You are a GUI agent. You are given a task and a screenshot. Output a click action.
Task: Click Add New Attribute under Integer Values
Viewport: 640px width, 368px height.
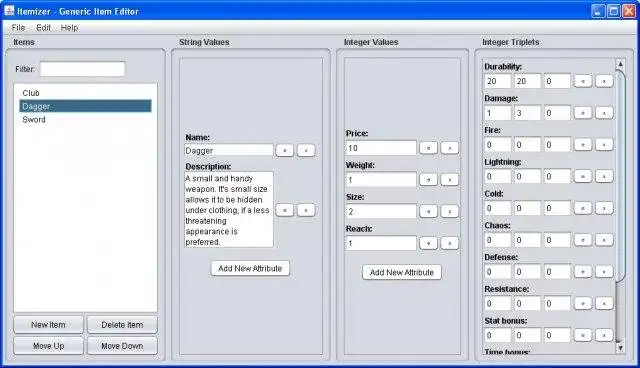(402, 273)
